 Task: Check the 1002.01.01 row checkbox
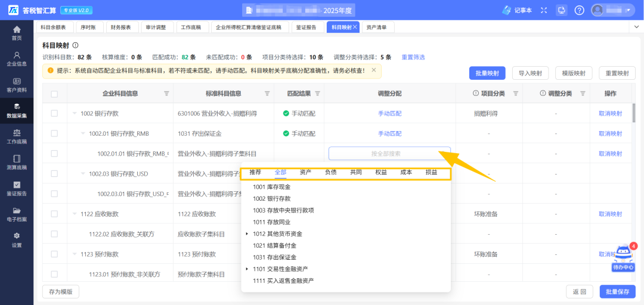click(54, 154)
